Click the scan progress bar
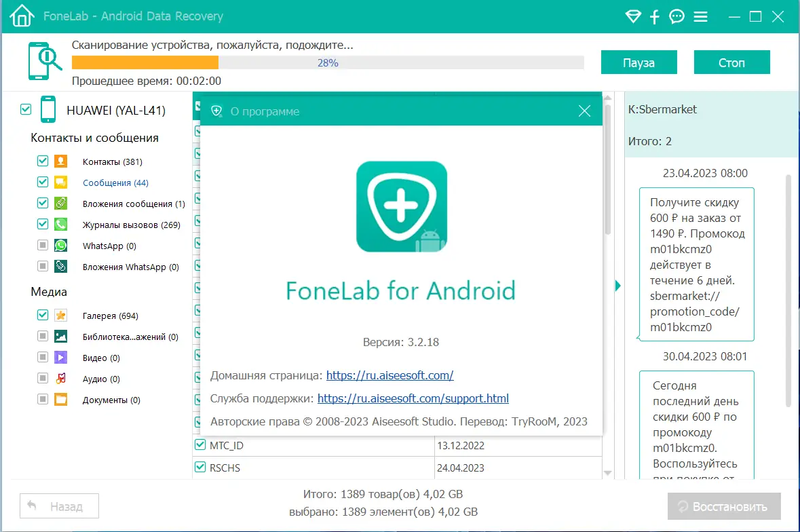 (x=328, y=62)
